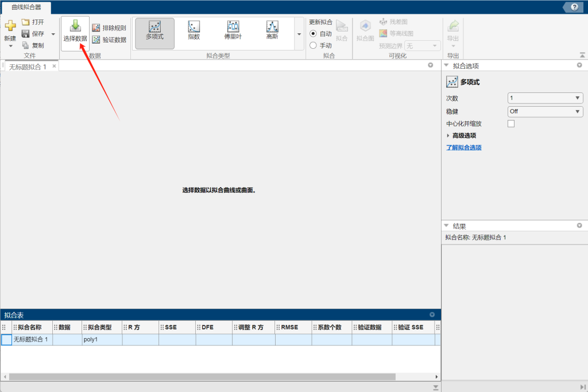
Task: Click the 验证数据 validation data icon
Action: pos(109,40)
